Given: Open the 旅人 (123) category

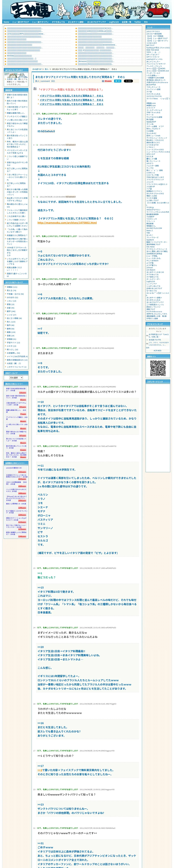Looking at the screenshot, I should coord(11,322).
